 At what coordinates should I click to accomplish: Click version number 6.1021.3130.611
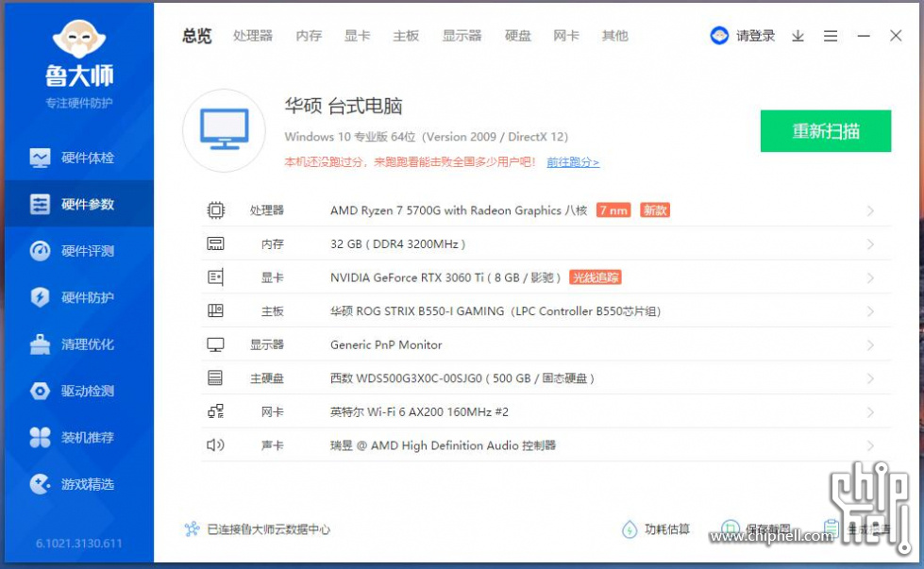[x=79, y=544]
